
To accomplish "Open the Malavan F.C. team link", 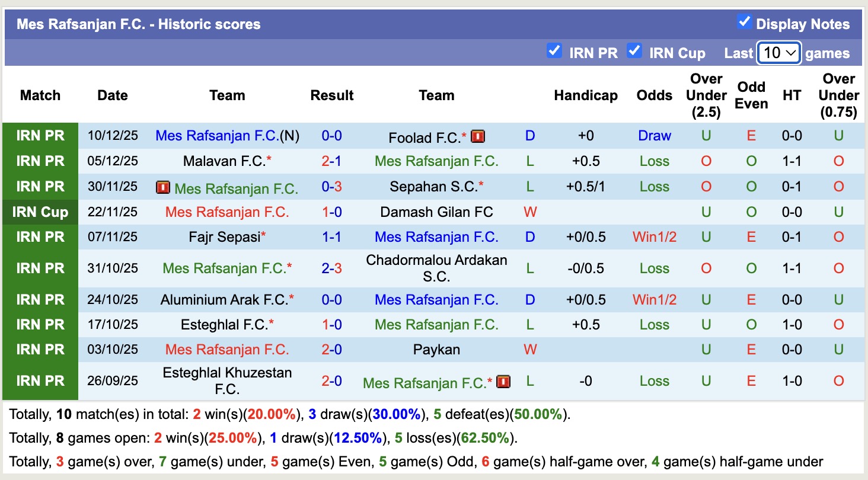I will [224, 161].
